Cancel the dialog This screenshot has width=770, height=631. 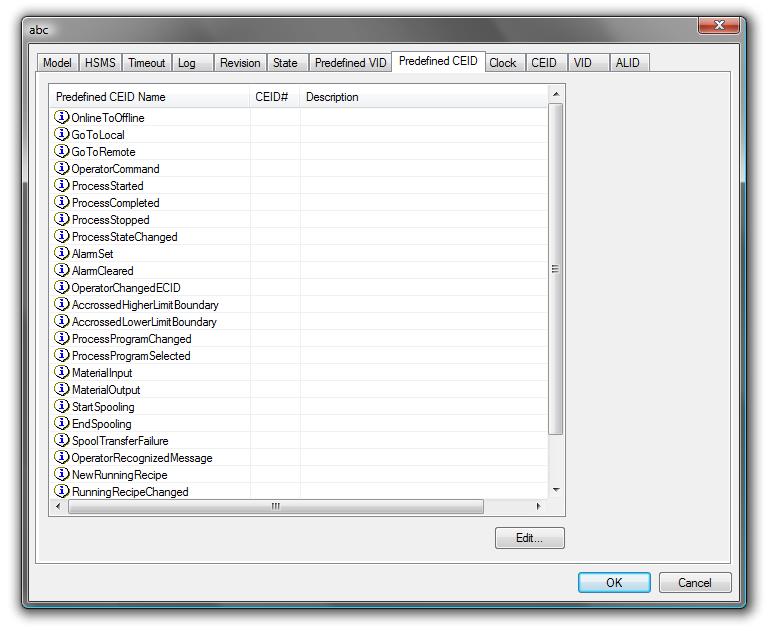[x=695, y=582]
